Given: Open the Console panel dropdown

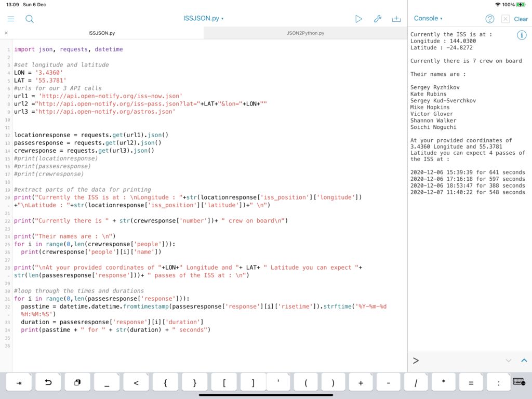Looking at the screenshot, I should coord(428,18).
